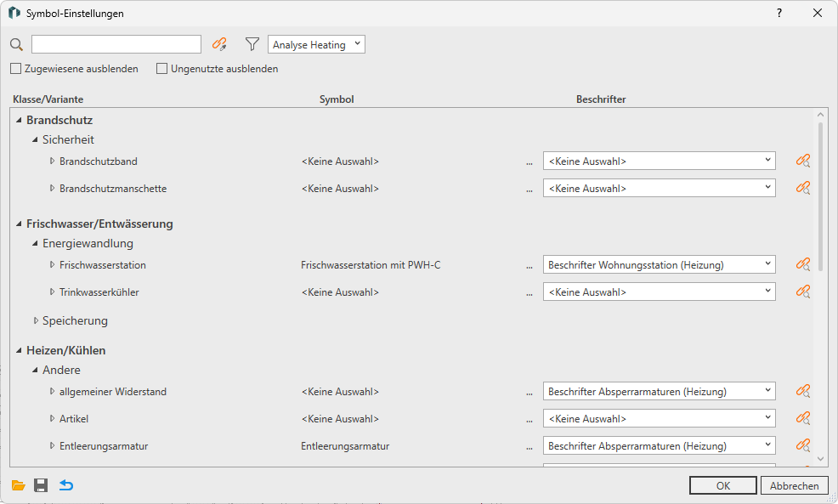Expand the allgemeiner Widerstand variants
The height and width of the screenshot is (504, 838).
point(52,391)
